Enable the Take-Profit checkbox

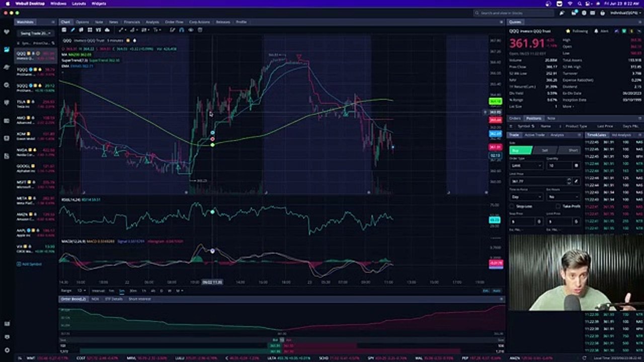tap(558, 206)
